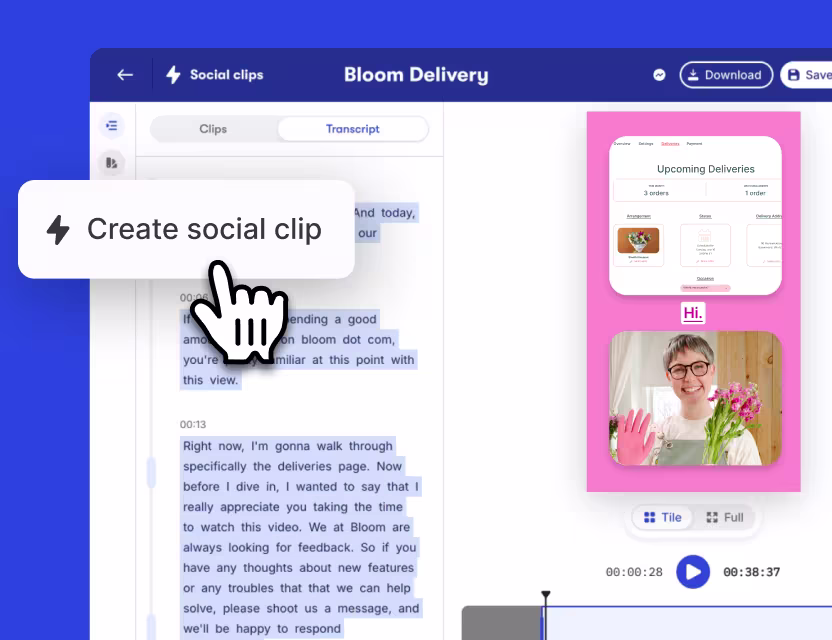Click transcript text 'this view.'
Image resolution: width=832 pixels, height=640 pixels.
210,380
